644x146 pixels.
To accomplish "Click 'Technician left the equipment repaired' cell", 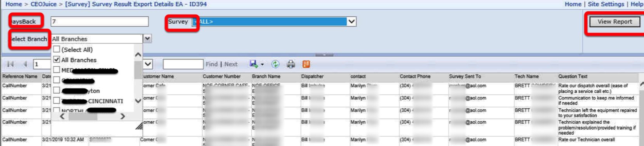I will click(597, 113).
